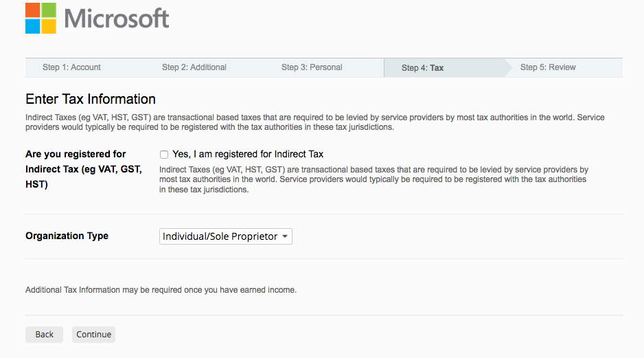Image resolution: width=644 pixels, height=358 pixels.
Task: Click the Continue button
Action: pyautogui.click(x=93, y=335)
